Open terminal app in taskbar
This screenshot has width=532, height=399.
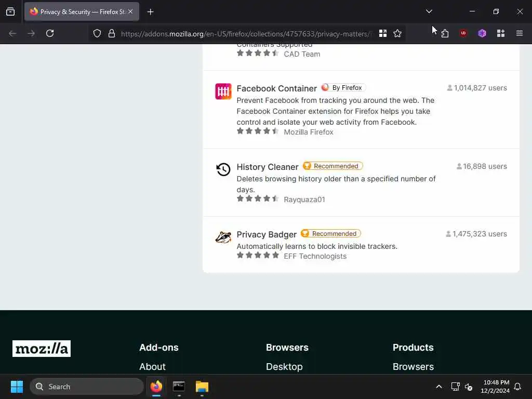tap(179, 387)
